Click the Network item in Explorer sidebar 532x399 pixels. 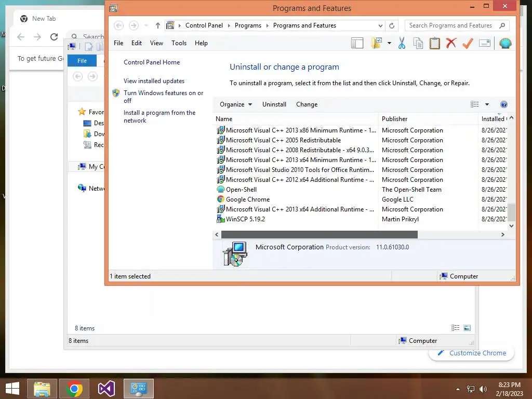pos(91,188)
